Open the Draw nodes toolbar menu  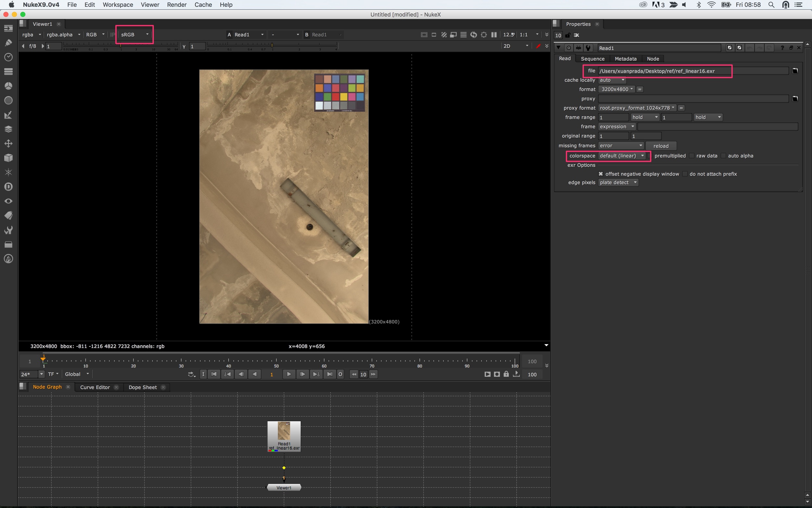pos(8,43)
